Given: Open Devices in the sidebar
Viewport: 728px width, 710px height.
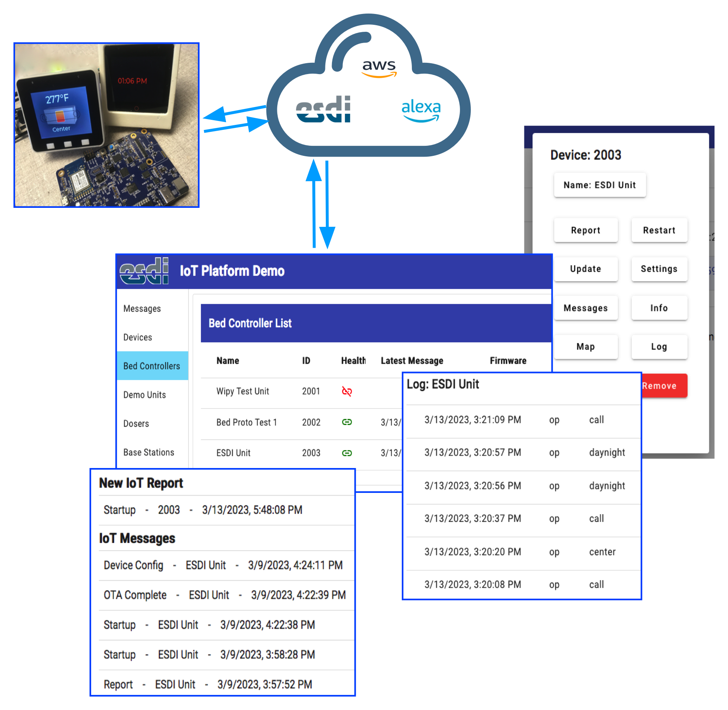Looking at the screenshot, I should [152, 337].
